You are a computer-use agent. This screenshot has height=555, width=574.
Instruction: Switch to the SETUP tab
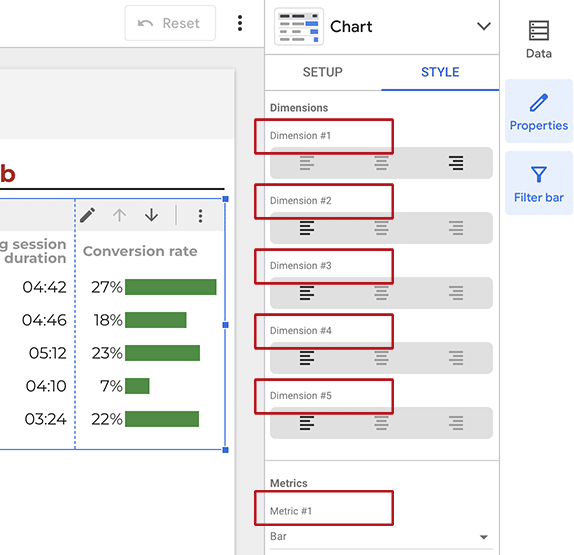(323, 72)
